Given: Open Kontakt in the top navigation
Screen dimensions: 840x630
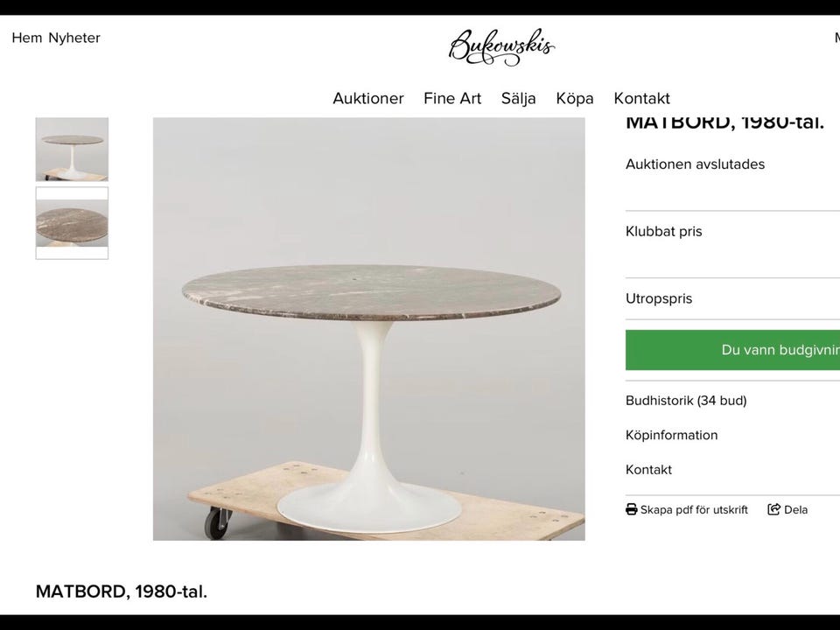Looking at the screenshot, I should coord(641,98).
